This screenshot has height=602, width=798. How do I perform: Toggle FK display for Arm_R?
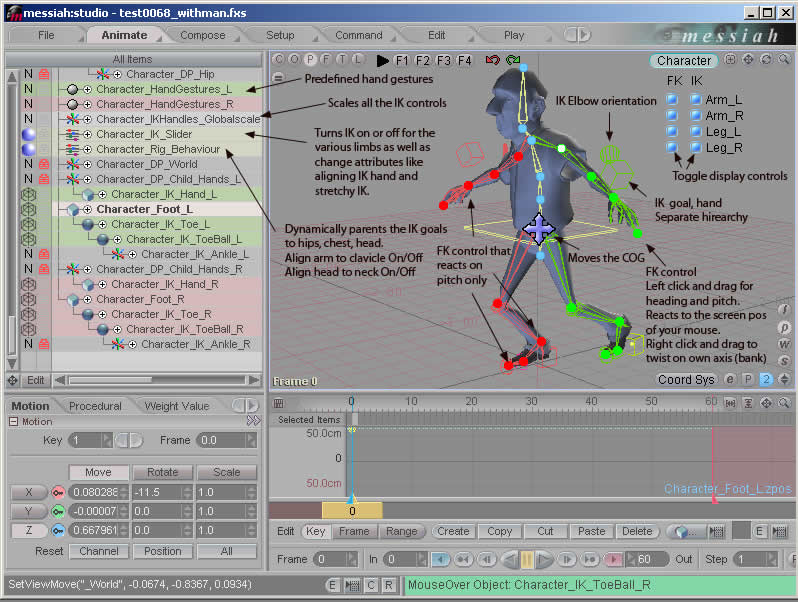672,116
